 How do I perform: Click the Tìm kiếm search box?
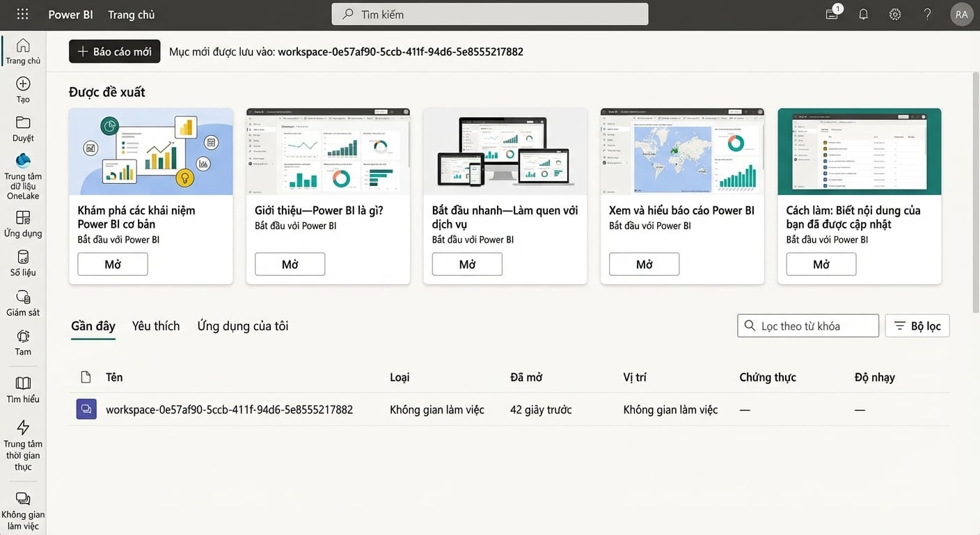pyautogui.click(x=490, y=14)
